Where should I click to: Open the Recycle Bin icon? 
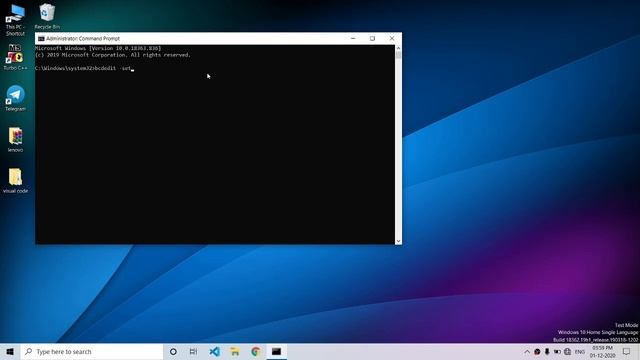tap(47, 16)
